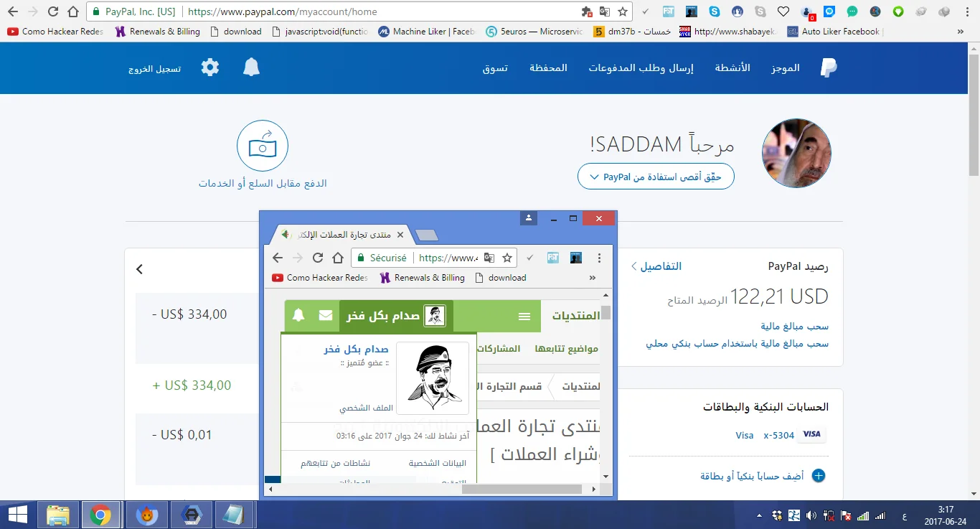The image size is (980, 529).
Task: Open the forum envelope messages icon
Action: pos(326,316)
